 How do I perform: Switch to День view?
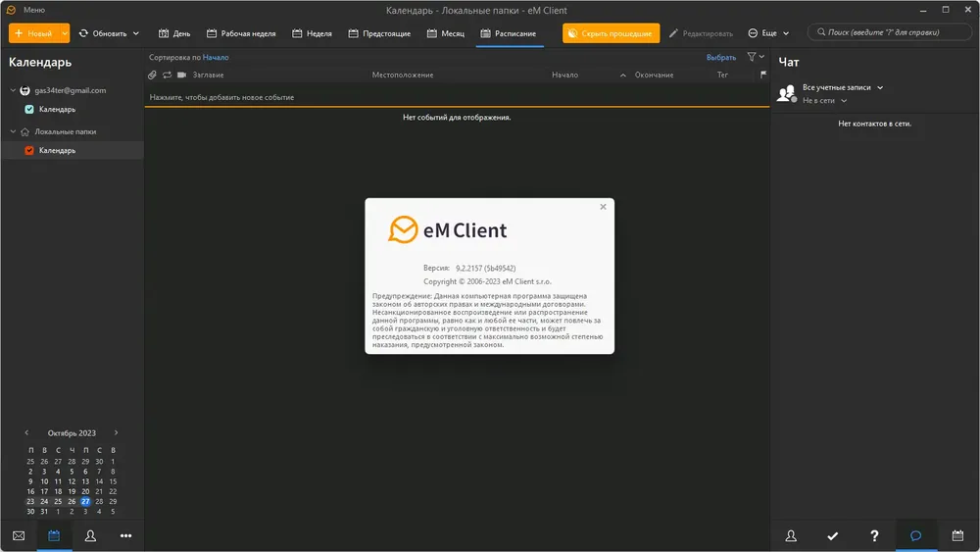tap(174, 33)
